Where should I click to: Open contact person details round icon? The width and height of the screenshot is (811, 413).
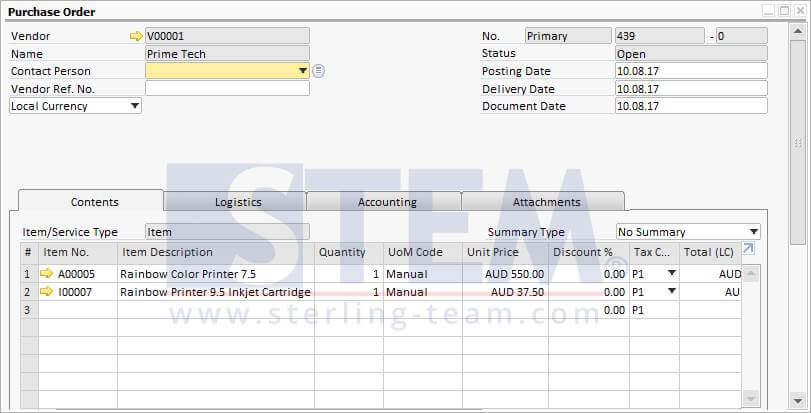click(x=318, y=71)
